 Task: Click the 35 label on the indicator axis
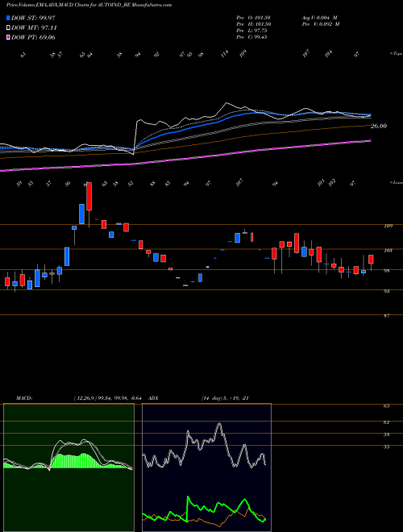click(386, 447)
